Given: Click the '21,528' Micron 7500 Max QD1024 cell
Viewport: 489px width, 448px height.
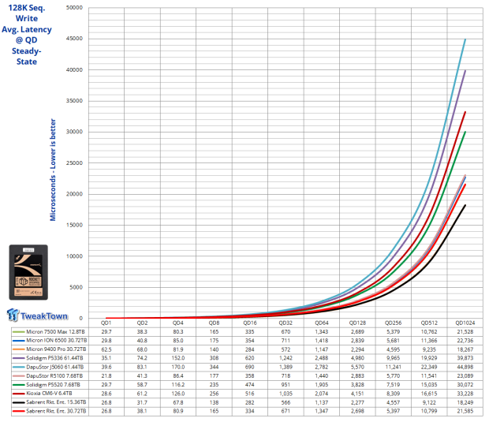Looking at the screenshot, I should 465,331.
